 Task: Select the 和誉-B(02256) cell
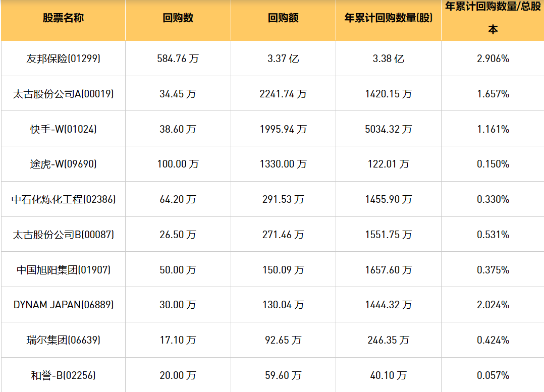(x=63, y=376)
